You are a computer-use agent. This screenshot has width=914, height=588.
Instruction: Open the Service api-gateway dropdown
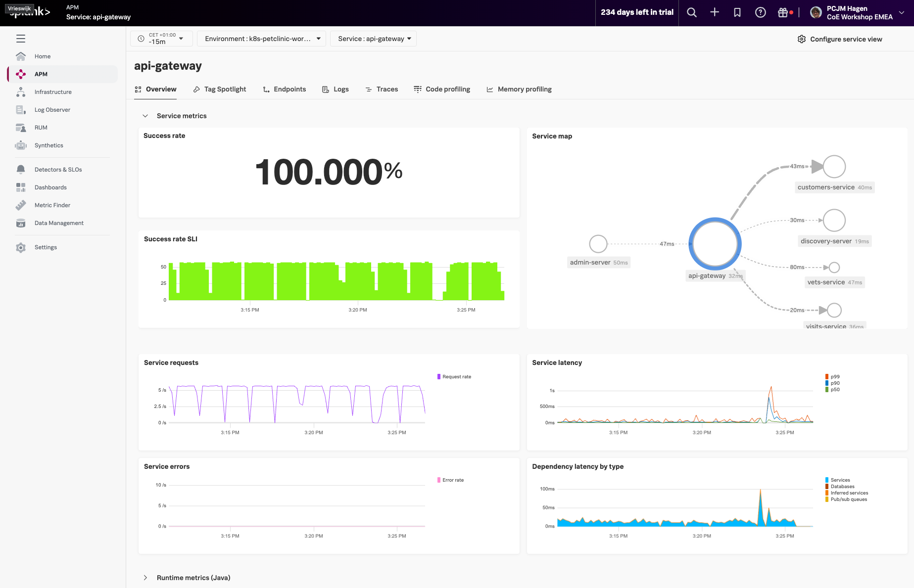point(374,39)
